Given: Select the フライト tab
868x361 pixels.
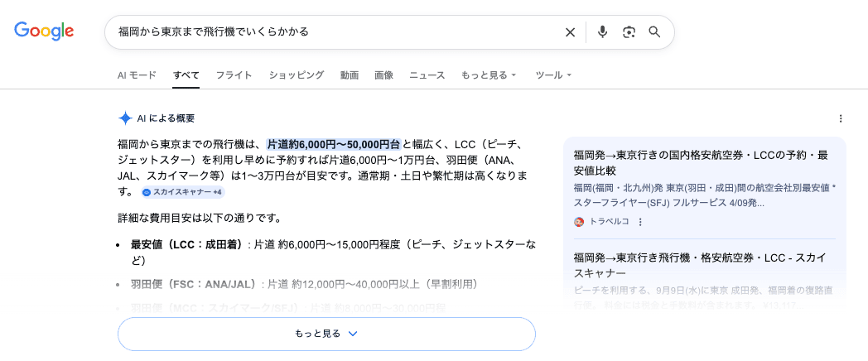Looking at the screenshot, I should pos(234,75).
